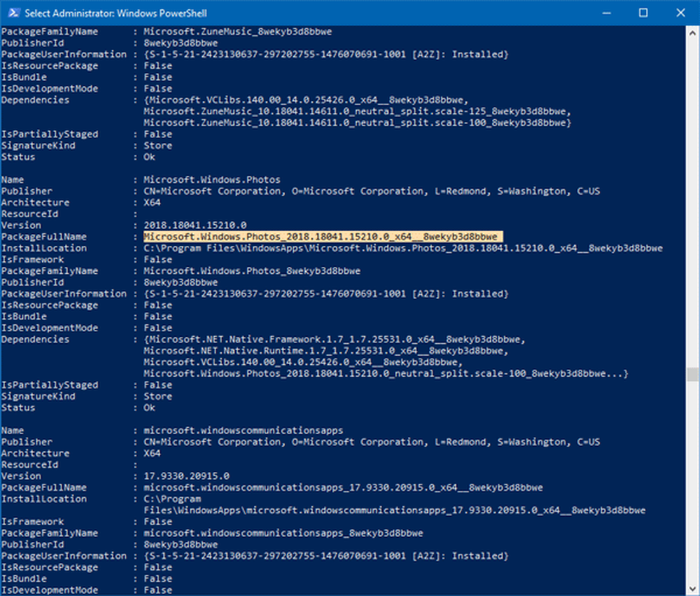Click the scrollbar down arrow
Image resolution: width=700 pixels, height=596 pixels.
(x=692, y=590)
